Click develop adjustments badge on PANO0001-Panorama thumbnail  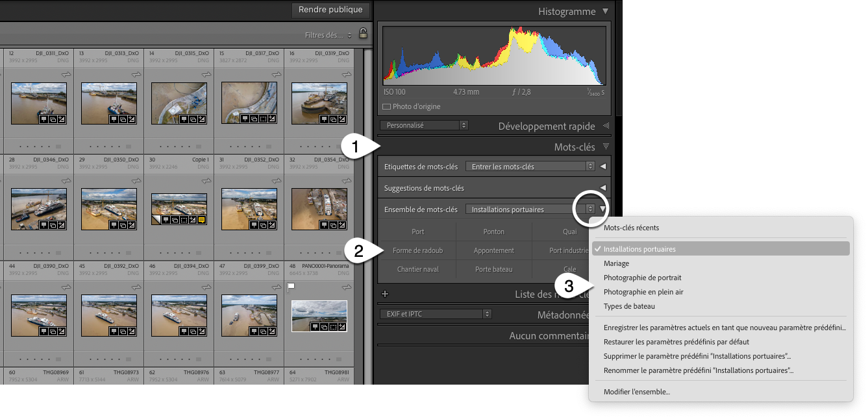(342, 327)
